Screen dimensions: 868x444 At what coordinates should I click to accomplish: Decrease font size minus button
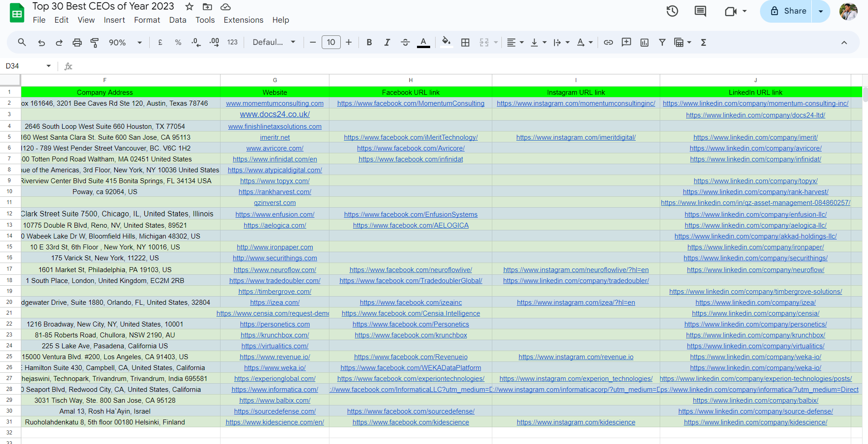pos(313,42)
